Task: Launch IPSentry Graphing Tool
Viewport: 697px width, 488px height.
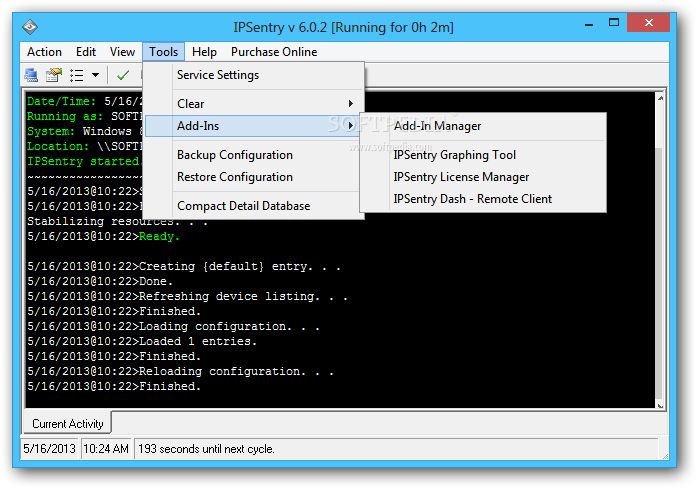Action: coord(483,155)
